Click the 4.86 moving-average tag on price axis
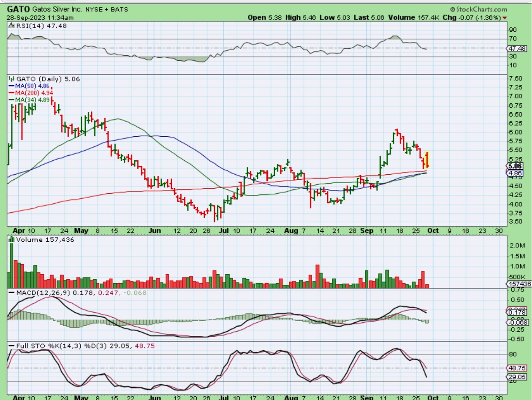The height and width of the screenshot is (400, 532). point(515,173)
